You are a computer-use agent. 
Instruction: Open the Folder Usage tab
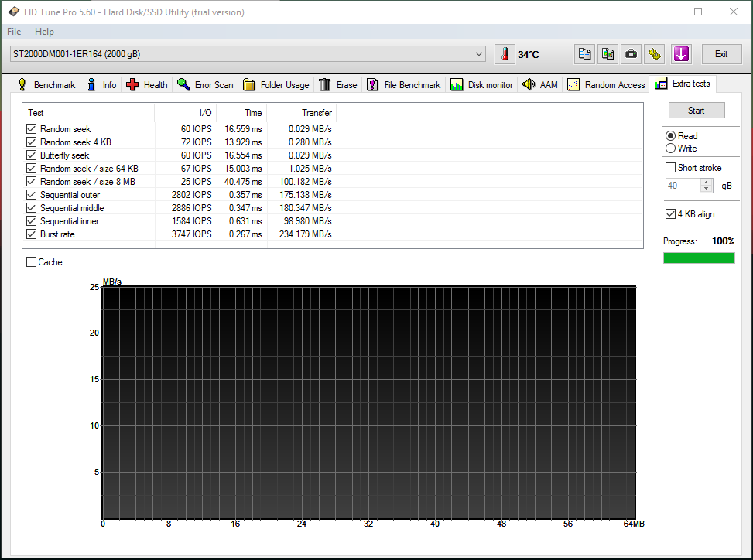click(x=276, y=85)
